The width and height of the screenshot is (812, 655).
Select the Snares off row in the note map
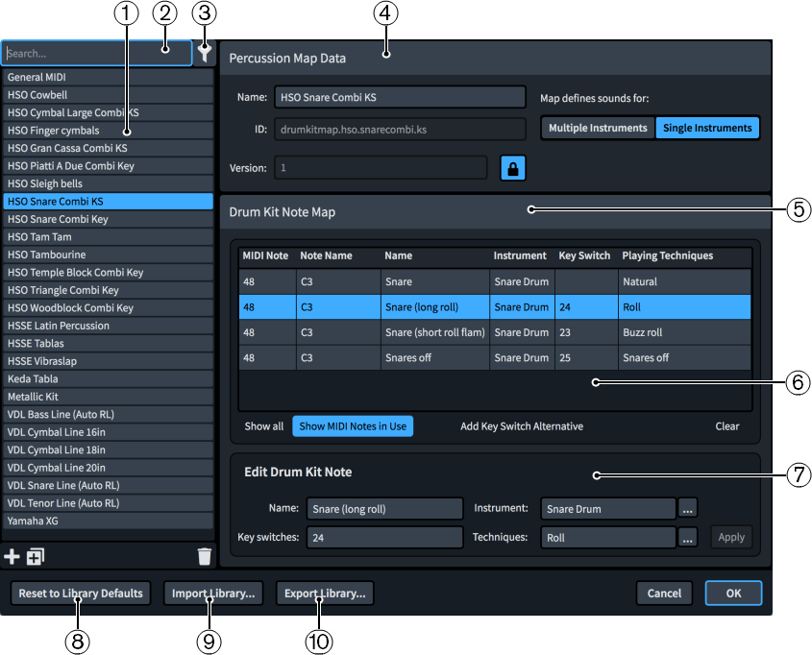point(432,356)
